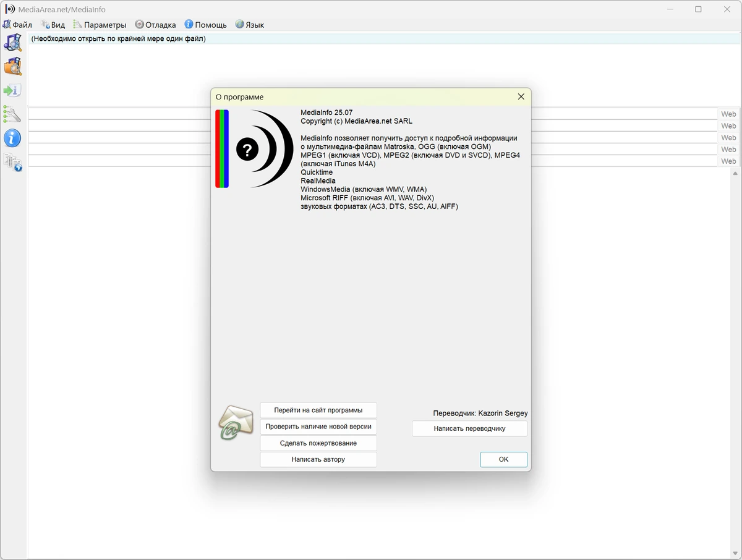Open the Язык menu
This screenshot has width=742, height=560.
pos(249,25)
